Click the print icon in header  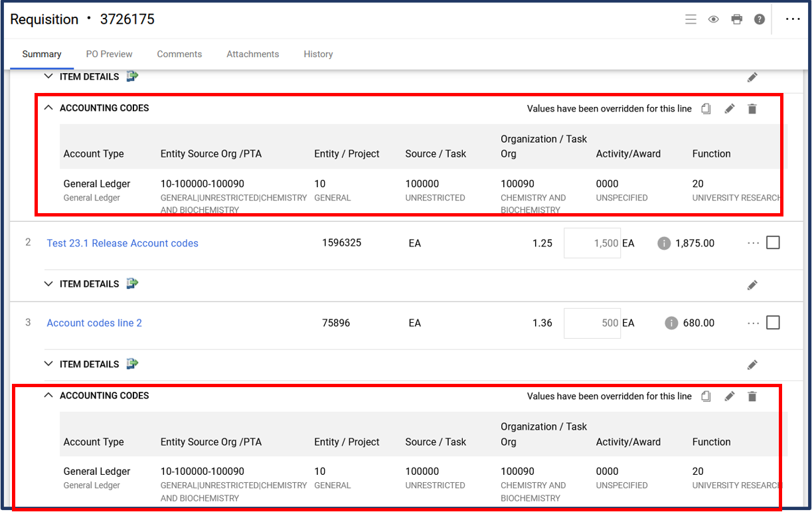736,19
